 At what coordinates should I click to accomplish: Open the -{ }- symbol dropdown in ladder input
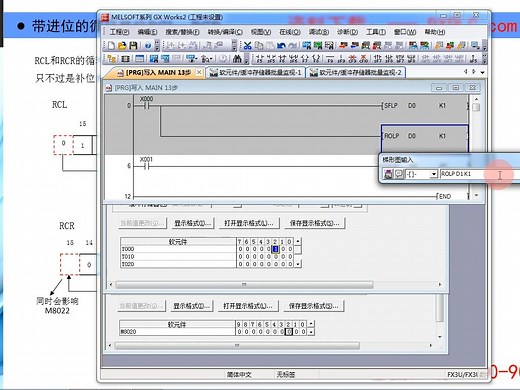coord(434,174)
